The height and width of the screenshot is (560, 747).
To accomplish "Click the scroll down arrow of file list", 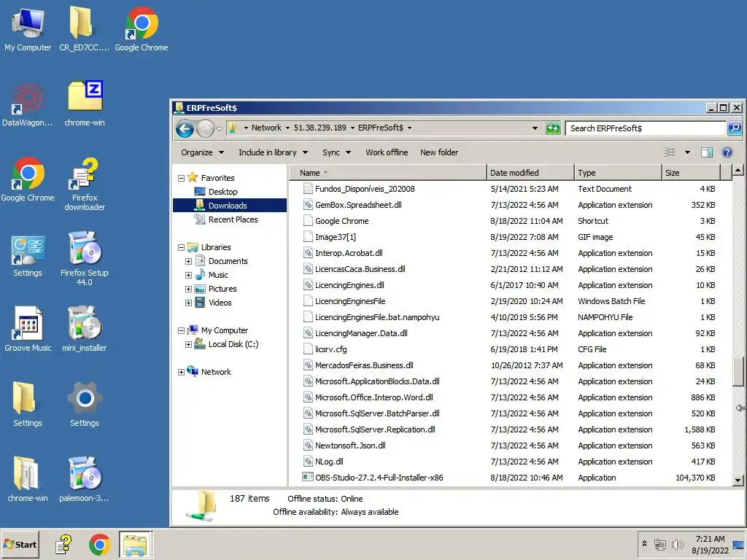I will point(738,480).
